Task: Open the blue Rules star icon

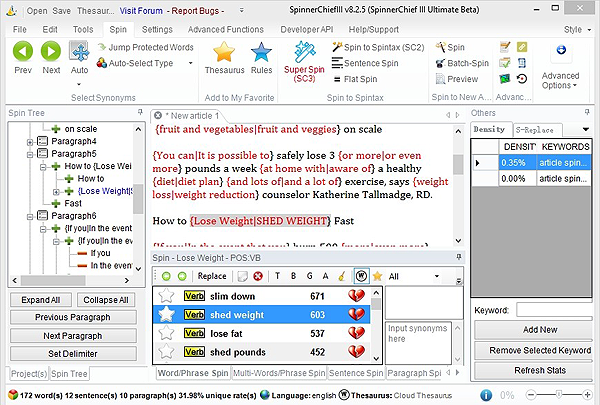Action: click(x=261, y=52)
